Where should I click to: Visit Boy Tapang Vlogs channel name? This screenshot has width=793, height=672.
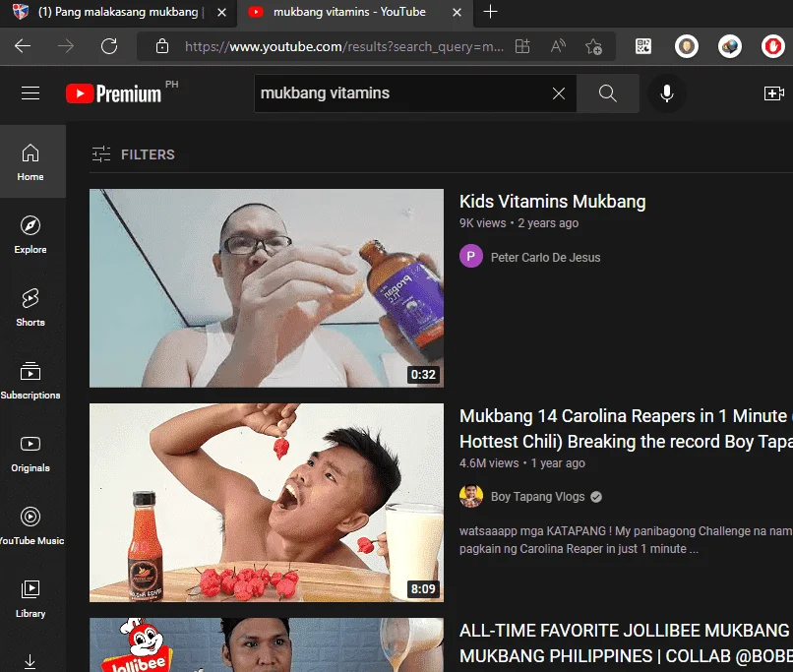pyautogui.click(x=537, y=497)
